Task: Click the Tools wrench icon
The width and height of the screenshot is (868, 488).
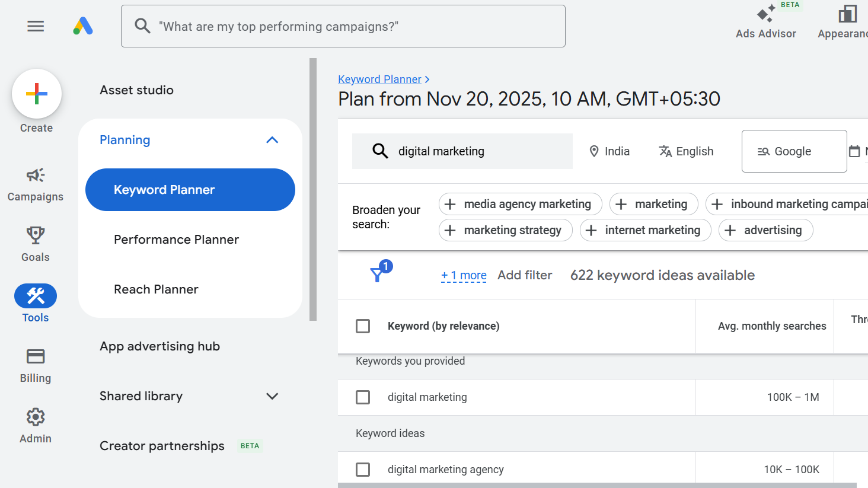Action: coord(35,295)
